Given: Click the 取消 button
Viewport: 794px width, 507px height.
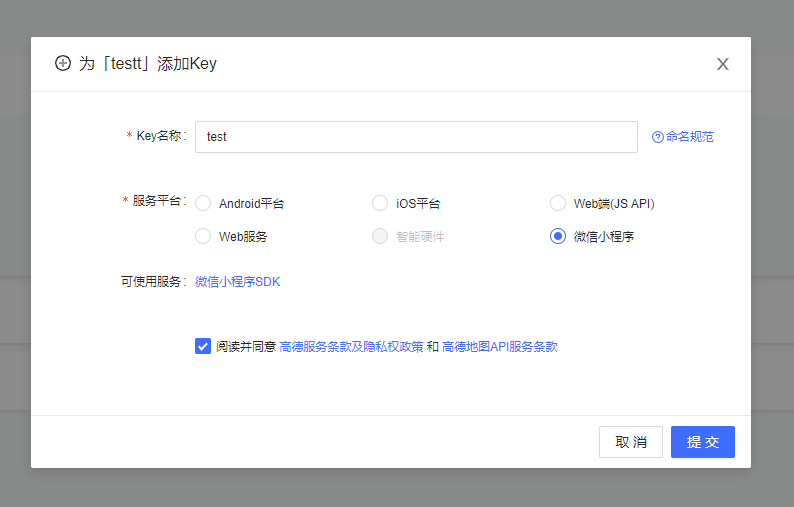Looking at the screenshot, I should [630, 442].
